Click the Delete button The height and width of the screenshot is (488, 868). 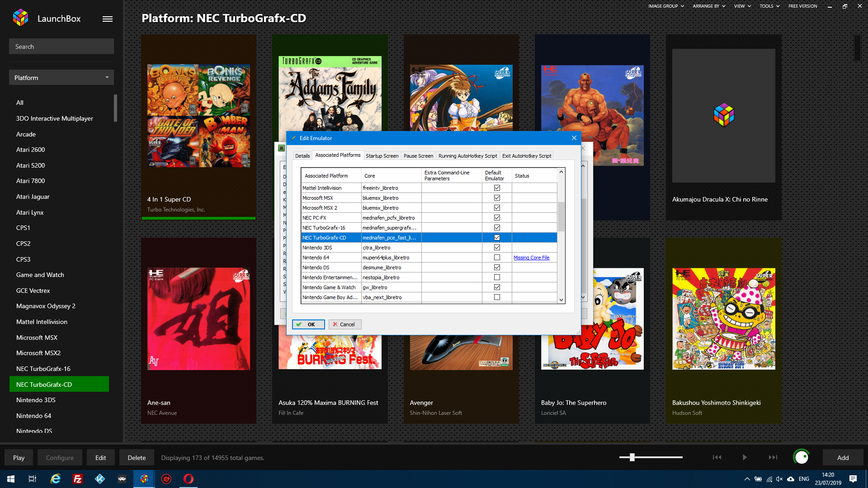[x=137, y=458]
